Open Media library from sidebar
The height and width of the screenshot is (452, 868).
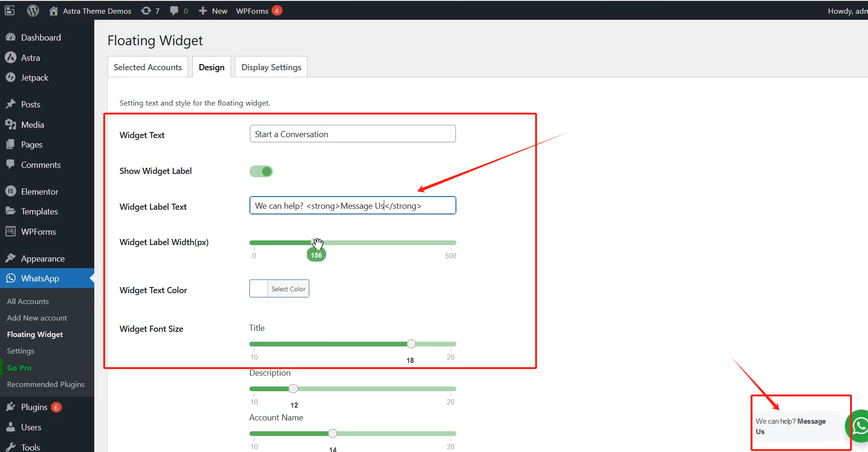click(32, 125)
